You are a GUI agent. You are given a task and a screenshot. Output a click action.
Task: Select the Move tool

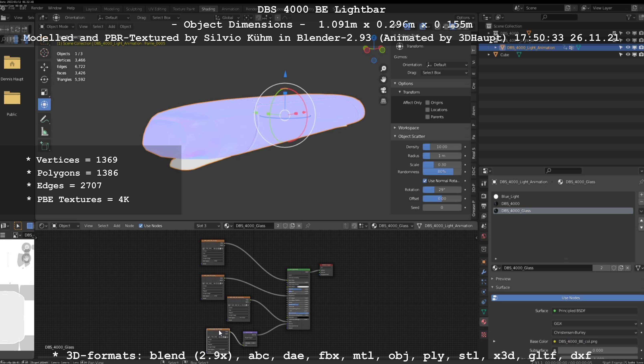pyautogui.click(x=44, y=67)
